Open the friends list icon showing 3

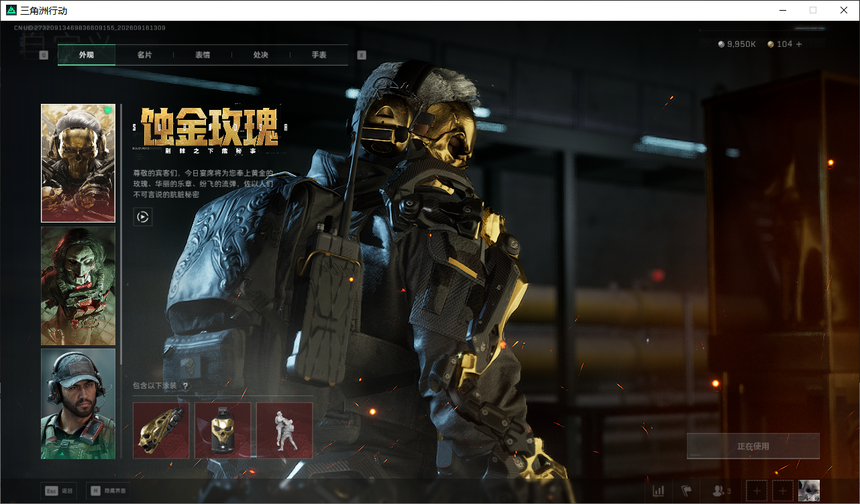point(721,491)
